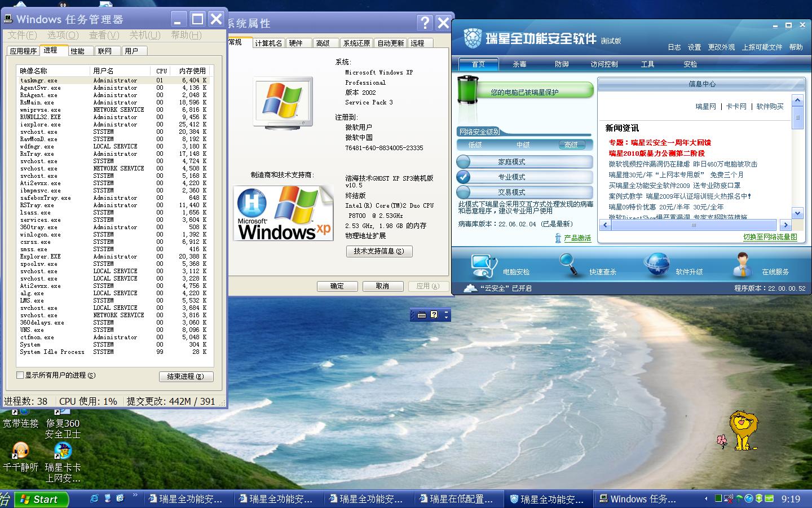Check 显示所有用户的进程 checkbox
Viewport: 812px width, 508px height.
click(20, 375)
